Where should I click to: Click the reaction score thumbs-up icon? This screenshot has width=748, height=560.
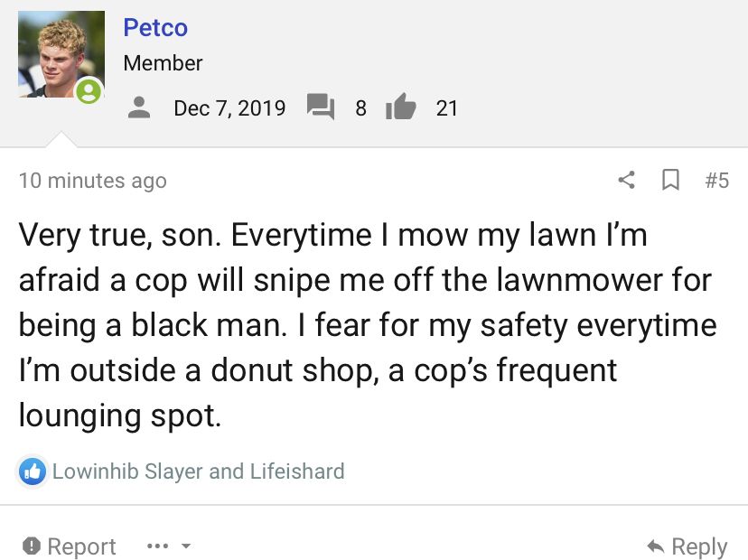401,107
